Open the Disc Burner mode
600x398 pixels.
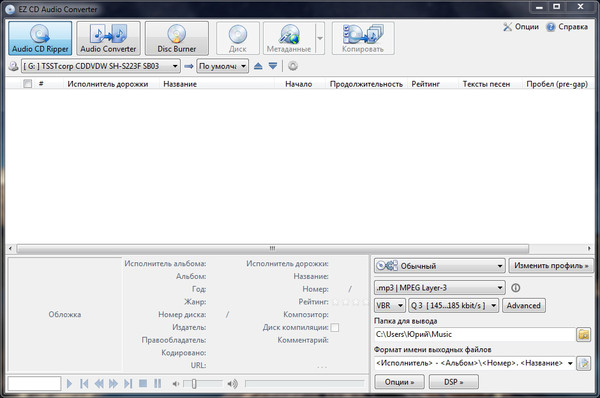tap(177, 38)
